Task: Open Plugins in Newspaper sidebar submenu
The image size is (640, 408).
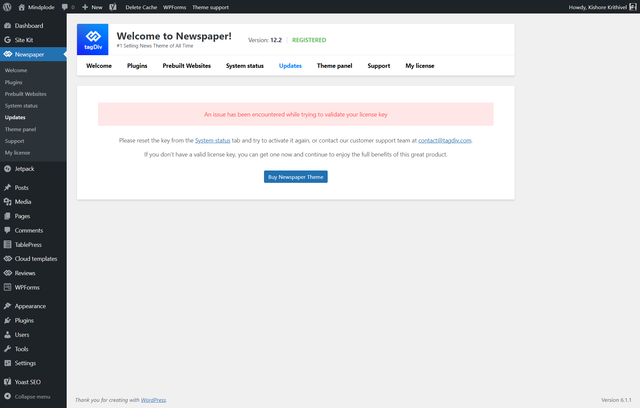Action: pos(13,82)
